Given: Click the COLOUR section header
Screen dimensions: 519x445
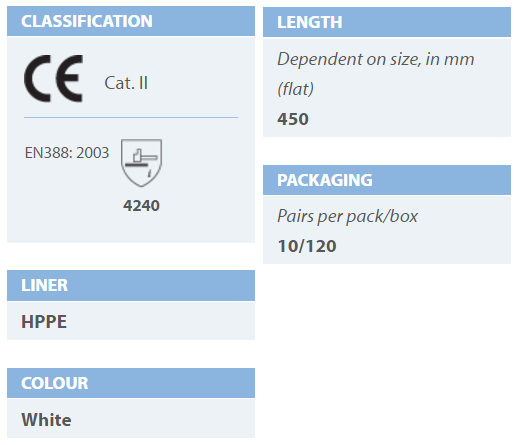Looking at the screenshot, I should 131,383.
